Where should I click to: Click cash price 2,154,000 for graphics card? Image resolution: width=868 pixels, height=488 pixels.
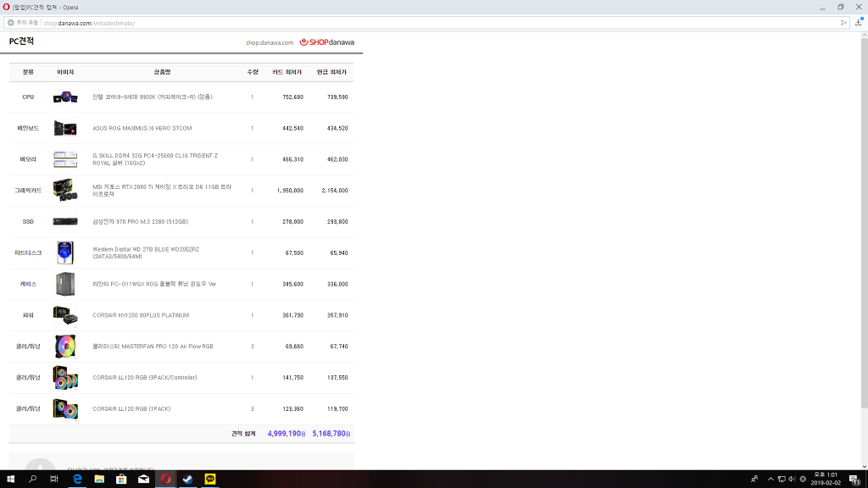[x=335, y=191]
